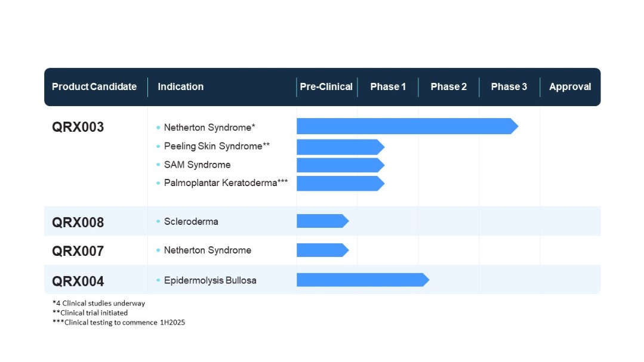Select the QRX008 product label
Screen dimensions: 644x362
coord(78,222)
